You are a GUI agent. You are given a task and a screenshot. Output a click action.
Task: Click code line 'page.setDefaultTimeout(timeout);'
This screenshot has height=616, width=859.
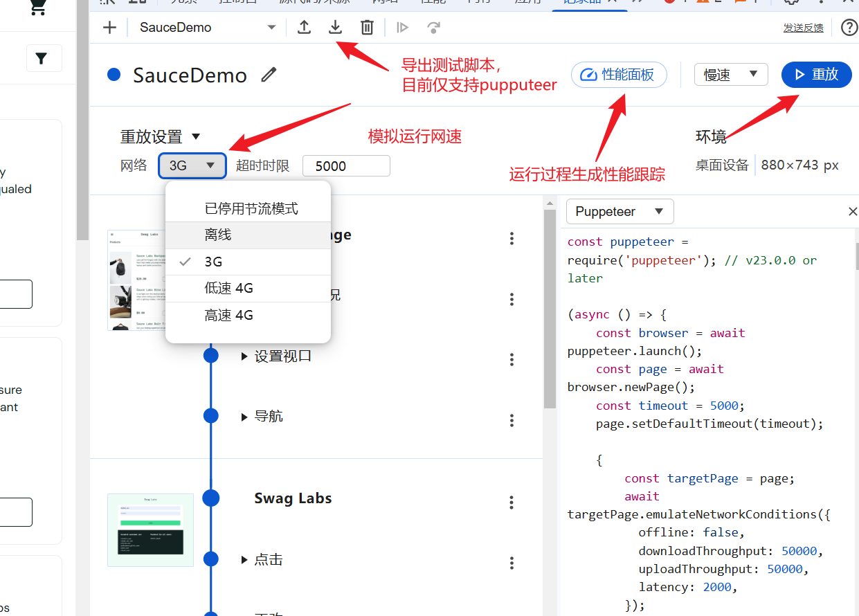click(x=709, y=424)
